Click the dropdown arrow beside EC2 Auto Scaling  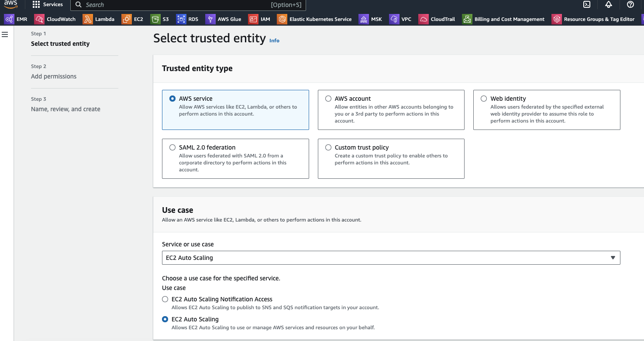coord(613,258)
